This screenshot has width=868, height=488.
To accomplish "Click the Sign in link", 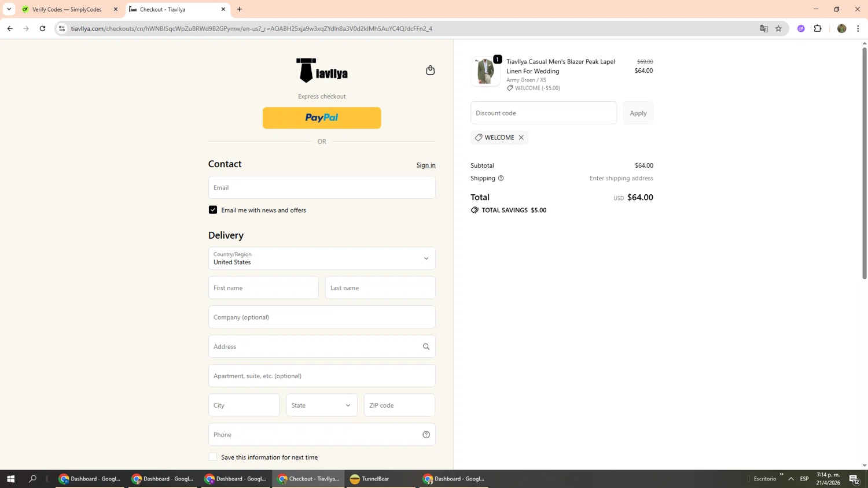I will click(x=426, y=165).
